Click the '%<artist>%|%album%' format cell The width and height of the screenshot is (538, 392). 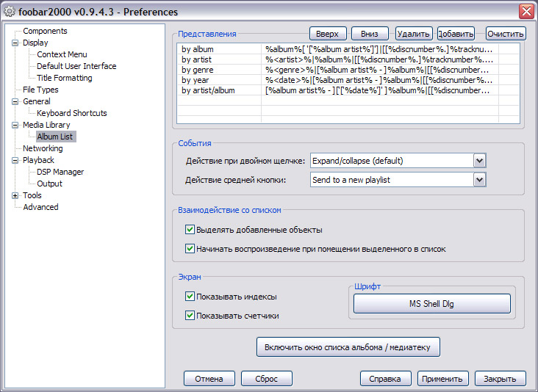click(379, 59)
